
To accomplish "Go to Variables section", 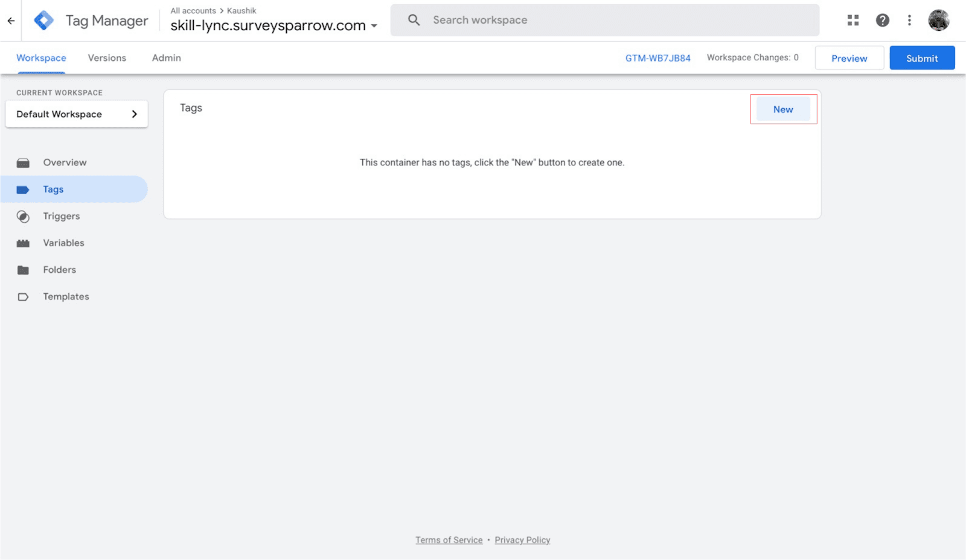I will click(63, 243).
